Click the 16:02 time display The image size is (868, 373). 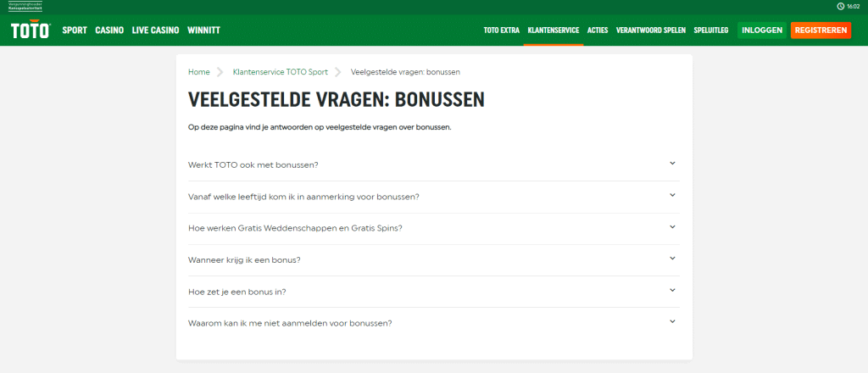coord(853,6)
